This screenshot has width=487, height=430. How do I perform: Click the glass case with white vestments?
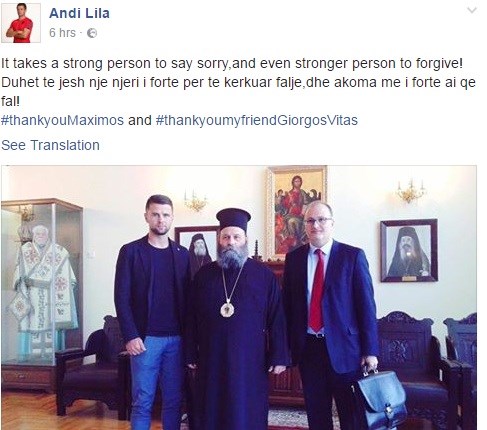pyautogui.click(x=42, y=282)
